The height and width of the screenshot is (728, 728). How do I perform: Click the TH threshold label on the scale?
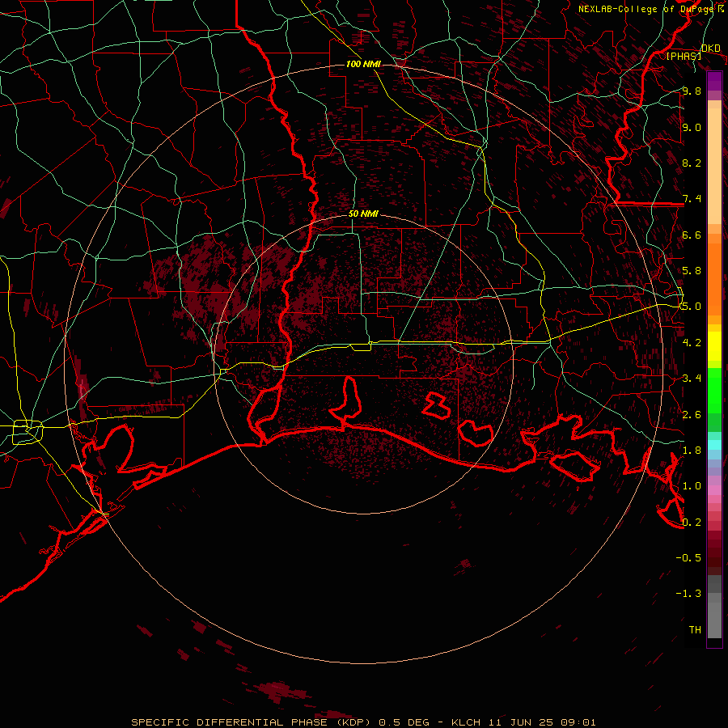pos(695,630)
